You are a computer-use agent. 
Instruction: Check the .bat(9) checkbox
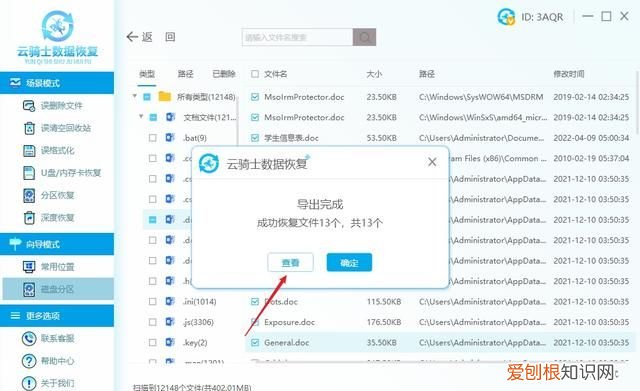tap(153, 138)
